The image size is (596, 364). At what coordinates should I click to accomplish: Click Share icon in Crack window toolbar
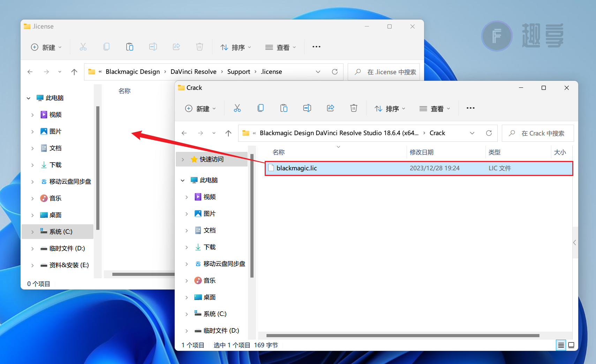331,108
